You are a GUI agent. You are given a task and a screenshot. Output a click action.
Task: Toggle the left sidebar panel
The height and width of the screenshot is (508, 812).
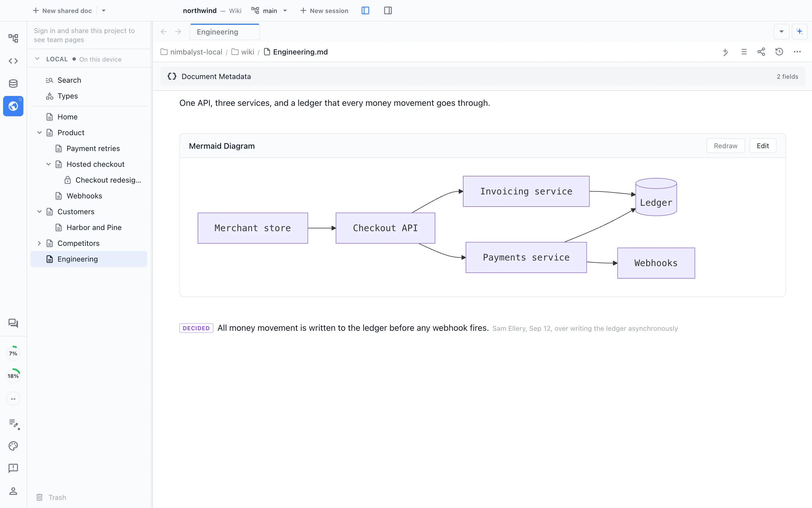(x=365, y=11)
